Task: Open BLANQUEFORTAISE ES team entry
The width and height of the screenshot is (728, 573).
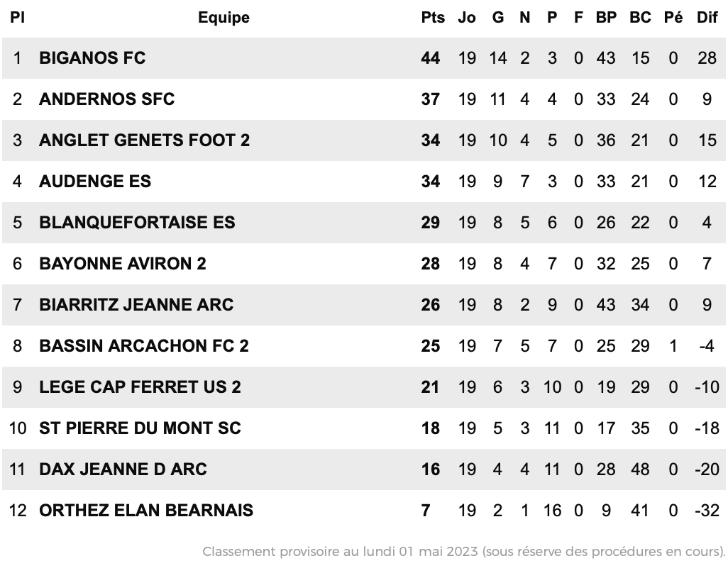Action: click(x=137, y=222)
